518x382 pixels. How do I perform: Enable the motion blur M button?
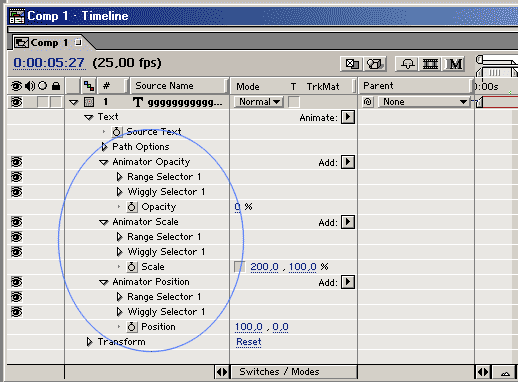tap(455, 64)
